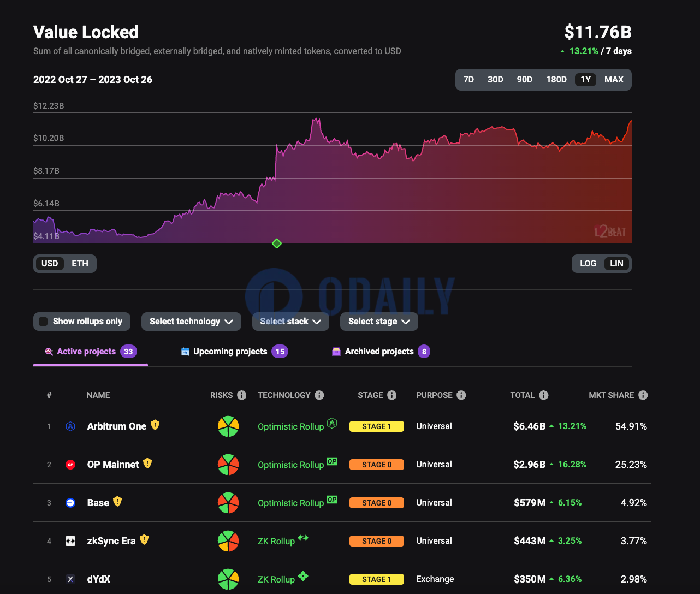Click the info icon next to TOTAL

543,395
